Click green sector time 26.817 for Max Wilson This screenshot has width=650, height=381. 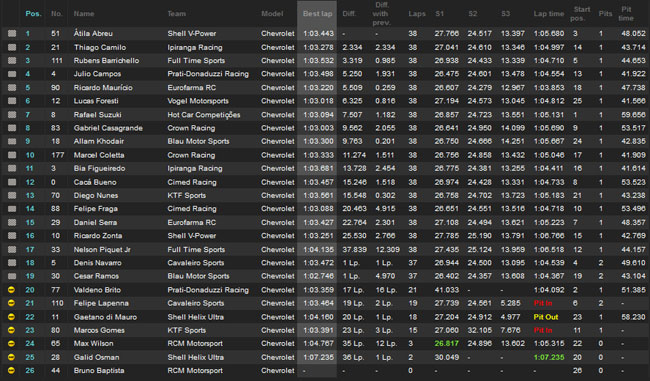[446, 343]
